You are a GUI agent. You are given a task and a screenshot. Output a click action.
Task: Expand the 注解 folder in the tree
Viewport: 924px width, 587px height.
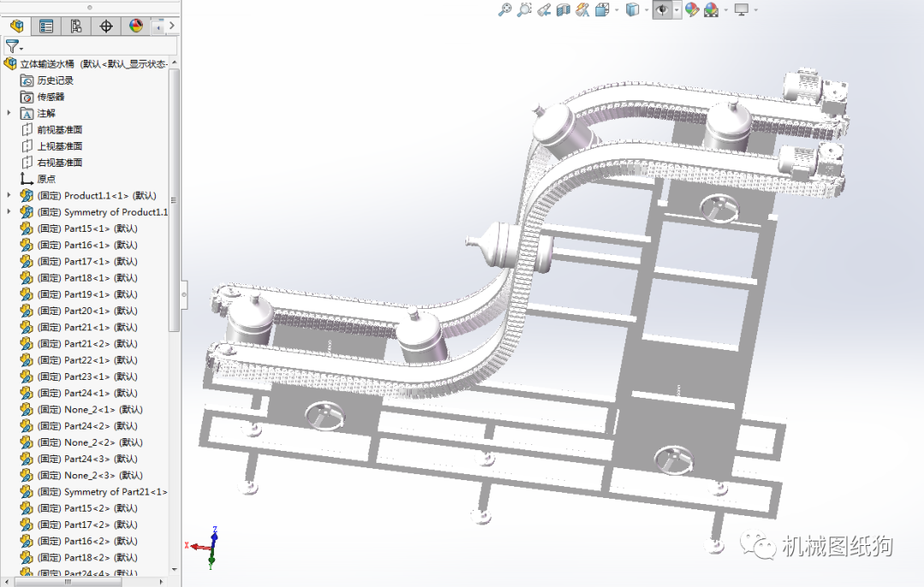tap(9, 113)
